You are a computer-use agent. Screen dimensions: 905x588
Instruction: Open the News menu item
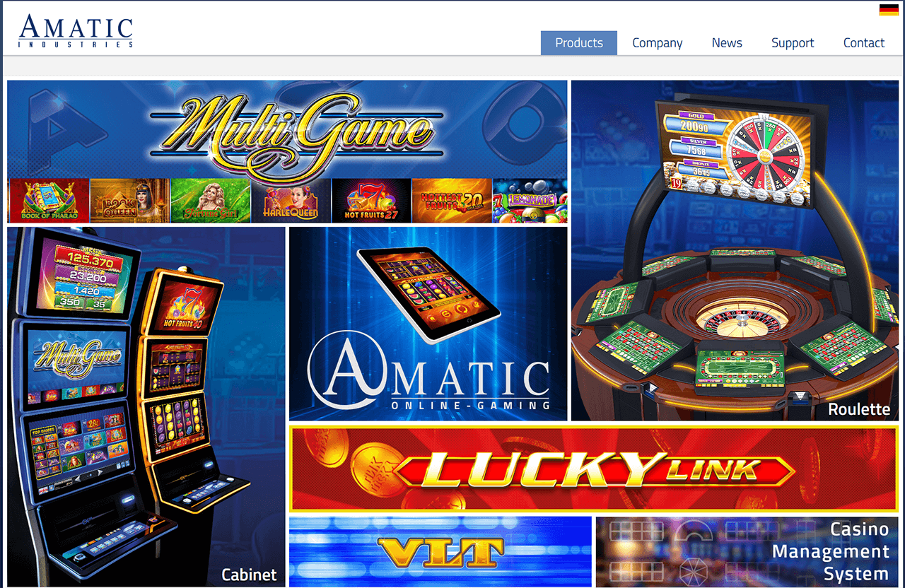727,43
